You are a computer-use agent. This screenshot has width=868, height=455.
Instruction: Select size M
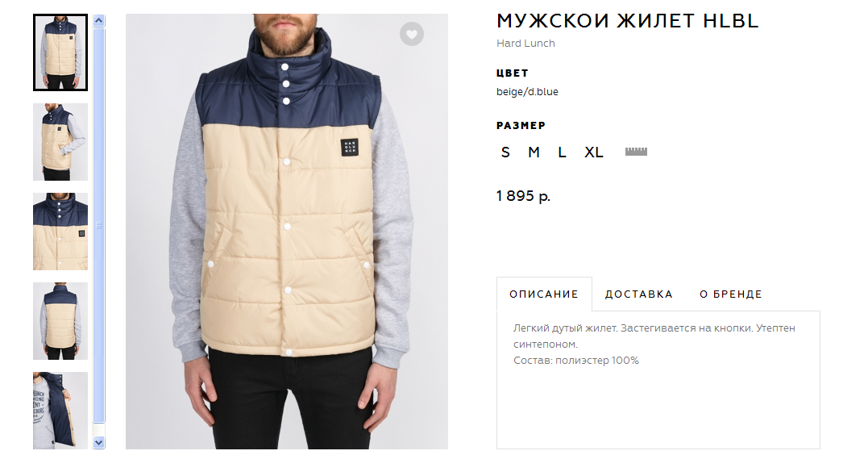pos(534,152)
